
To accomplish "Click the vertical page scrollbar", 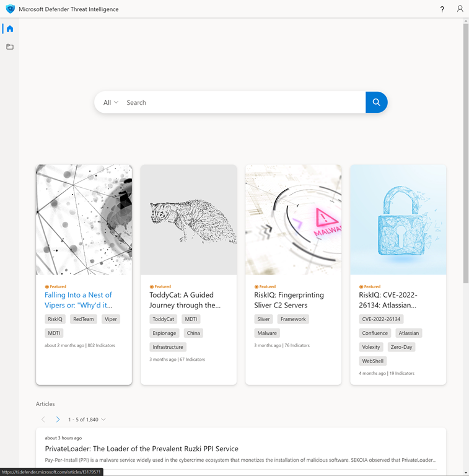I will click(x=465, y=155).
